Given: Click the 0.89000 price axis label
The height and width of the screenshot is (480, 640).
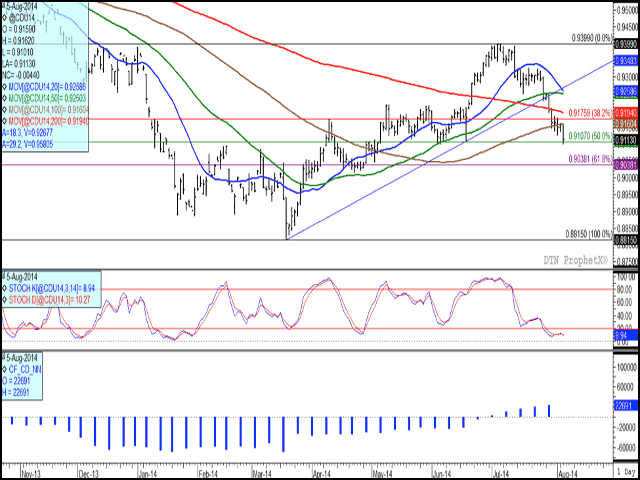Looking at the screenshot, I should point(629,213).
